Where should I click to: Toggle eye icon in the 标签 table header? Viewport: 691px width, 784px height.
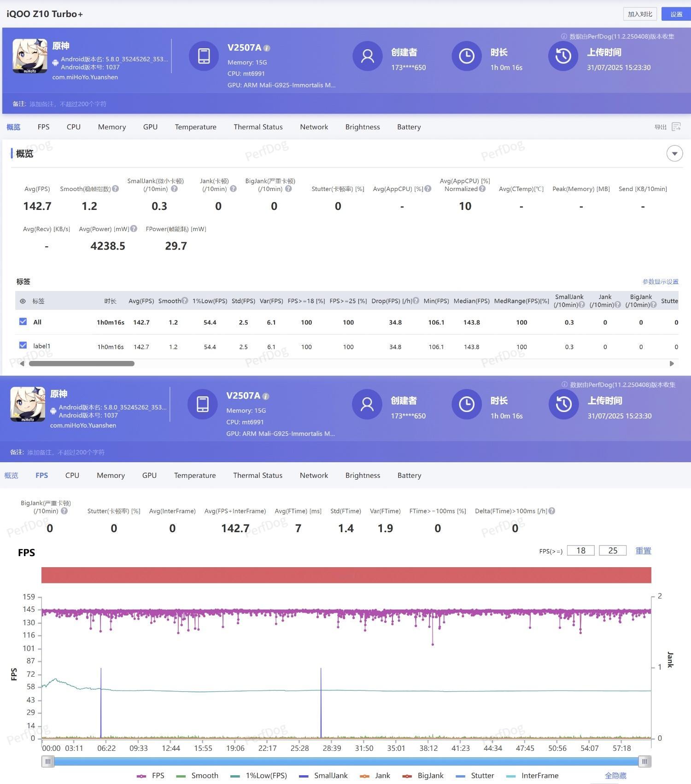click(x=23, y=301)
